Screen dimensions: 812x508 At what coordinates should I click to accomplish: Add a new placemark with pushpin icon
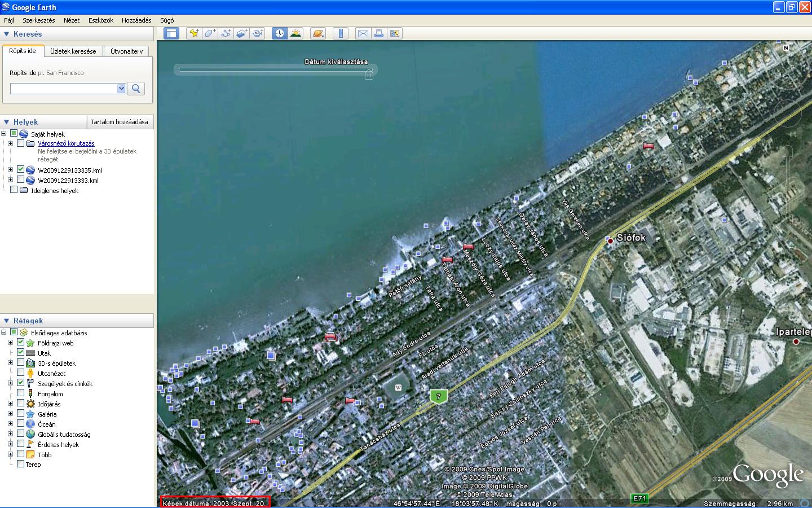[194, 33]
